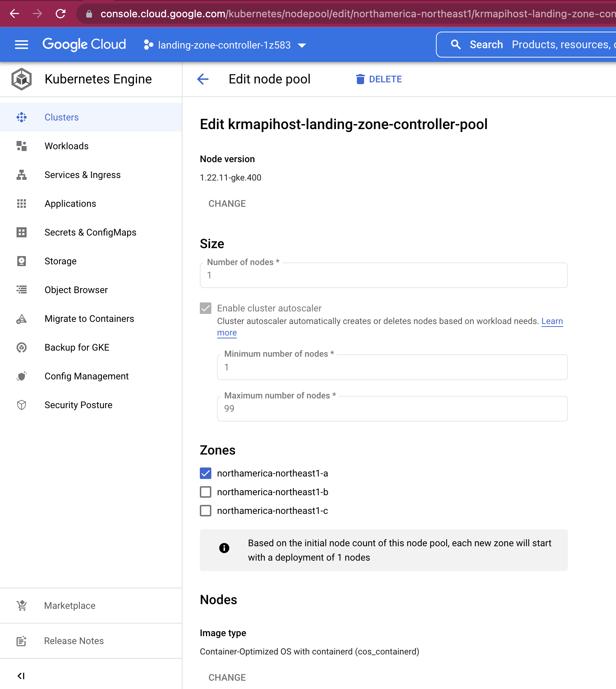Open the Learn more autoscaler link
The image size is (616, 689).
(552, 321)
